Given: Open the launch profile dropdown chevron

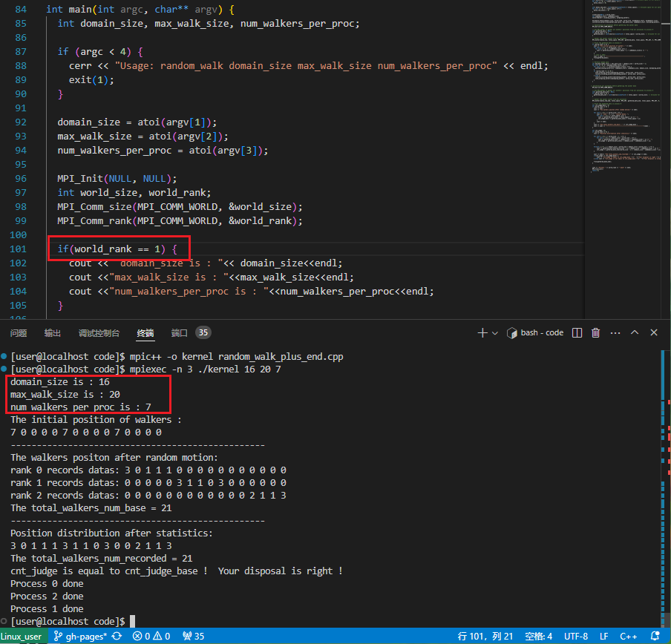Looking at the screenshot, I should pos(495,333).
